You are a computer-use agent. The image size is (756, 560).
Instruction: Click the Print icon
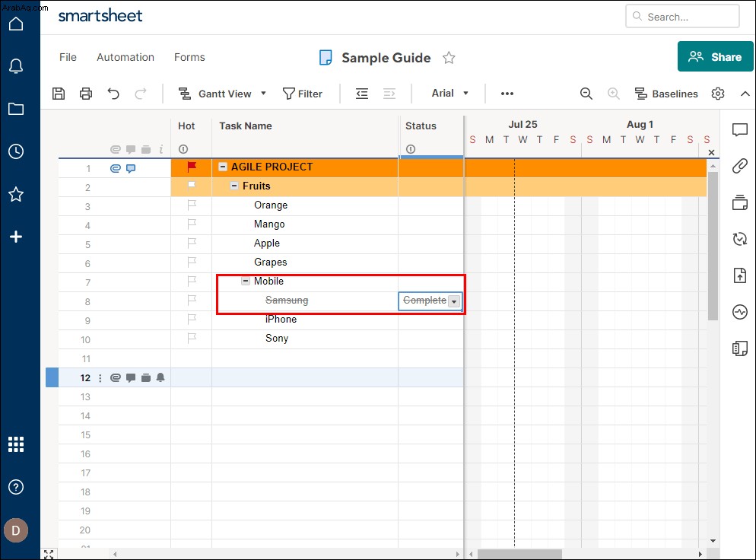point(86,94)
